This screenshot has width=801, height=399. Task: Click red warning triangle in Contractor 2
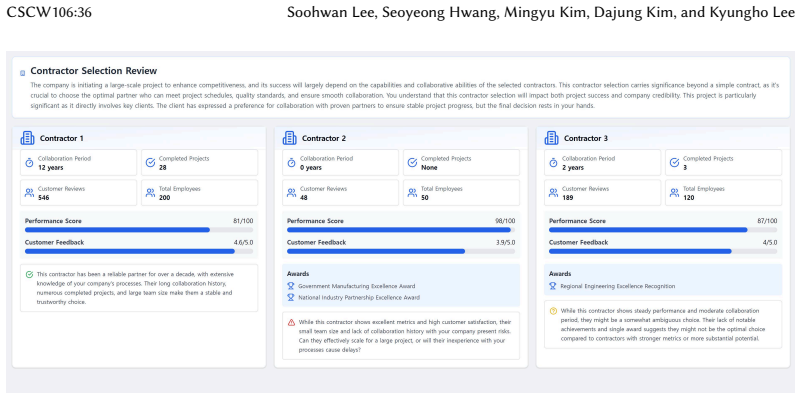(x=291, y=322)
